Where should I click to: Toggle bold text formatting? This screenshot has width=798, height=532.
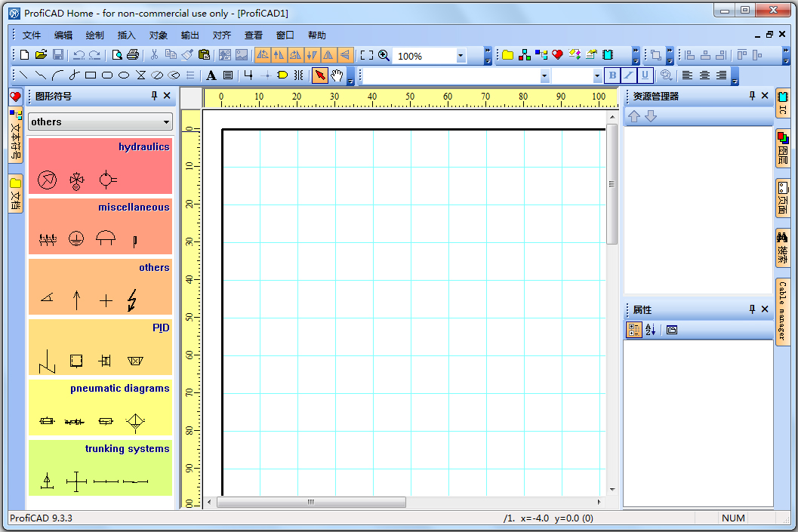click(612, 75)
